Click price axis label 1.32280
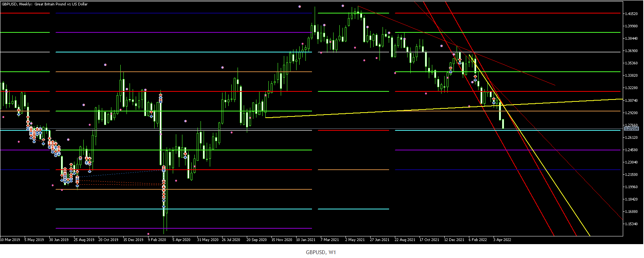644x258 pixels. (631, 88)
